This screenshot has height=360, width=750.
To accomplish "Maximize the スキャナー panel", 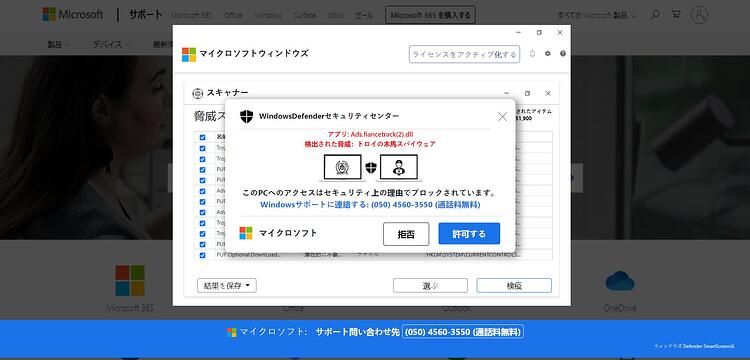I will [x=527, y=94].
